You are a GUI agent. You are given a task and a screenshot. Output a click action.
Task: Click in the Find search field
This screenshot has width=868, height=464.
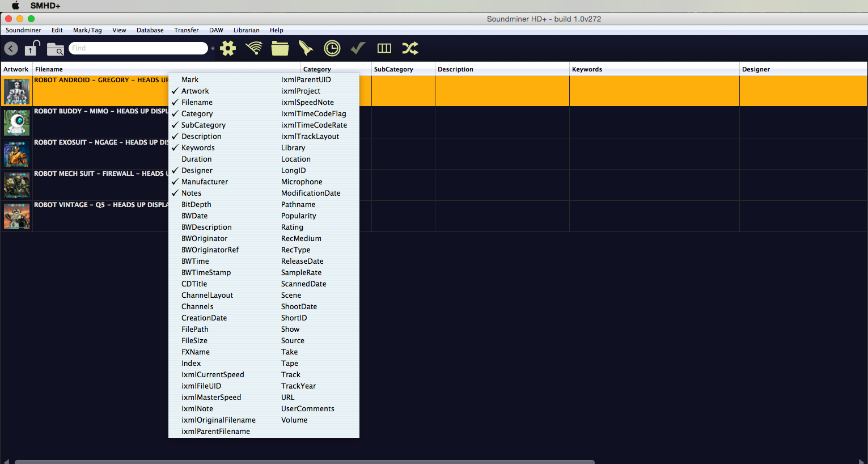[138, 48]
